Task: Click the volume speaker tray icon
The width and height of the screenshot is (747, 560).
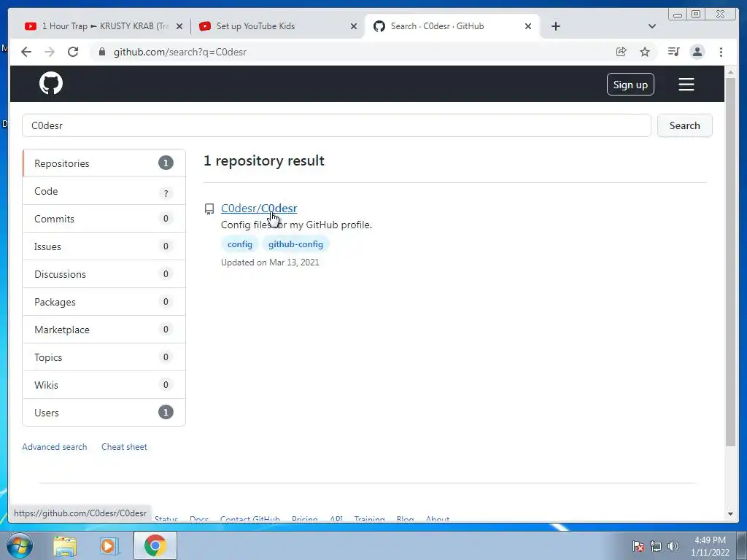Action: coord(673,546)
